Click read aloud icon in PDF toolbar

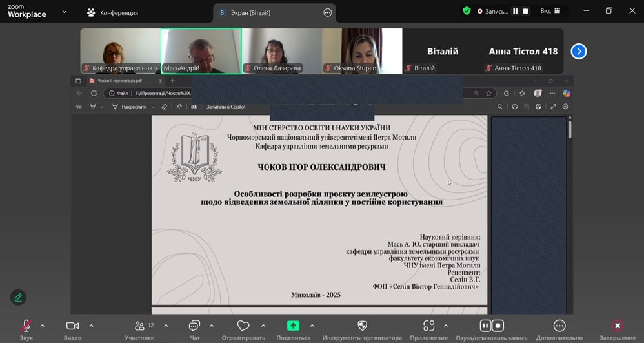tap(179, 107)
